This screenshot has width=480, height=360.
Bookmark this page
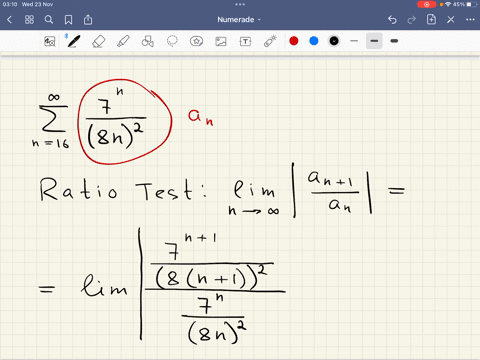point(68,20)
